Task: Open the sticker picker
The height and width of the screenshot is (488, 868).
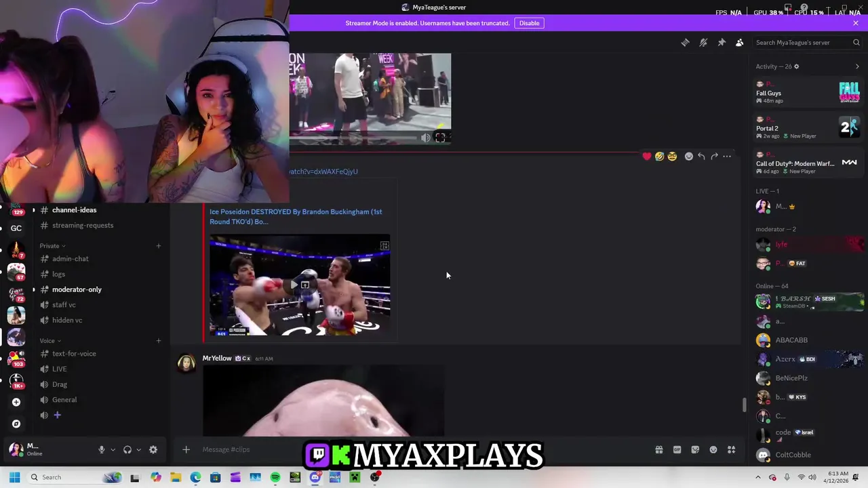Action: 695,449
